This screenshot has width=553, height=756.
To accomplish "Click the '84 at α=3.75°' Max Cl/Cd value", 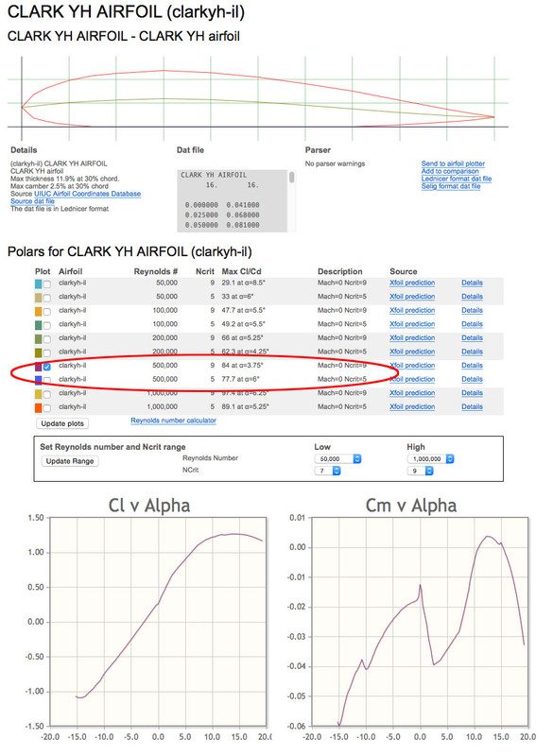I will coord(243,366).
